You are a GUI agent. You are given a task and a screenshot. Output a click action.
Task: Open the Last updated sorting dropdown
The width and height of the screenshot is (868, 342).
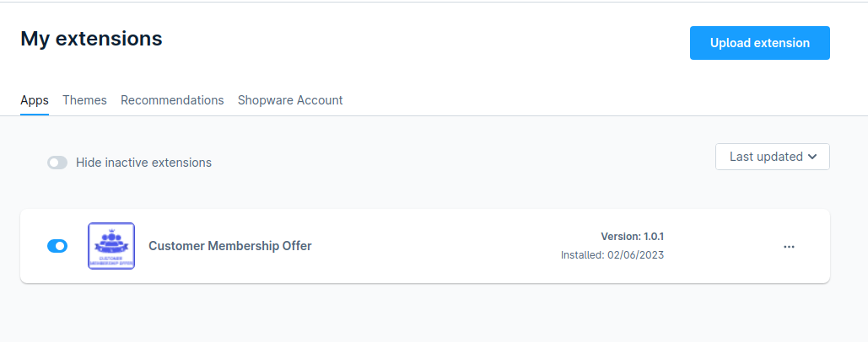(772, 157)
